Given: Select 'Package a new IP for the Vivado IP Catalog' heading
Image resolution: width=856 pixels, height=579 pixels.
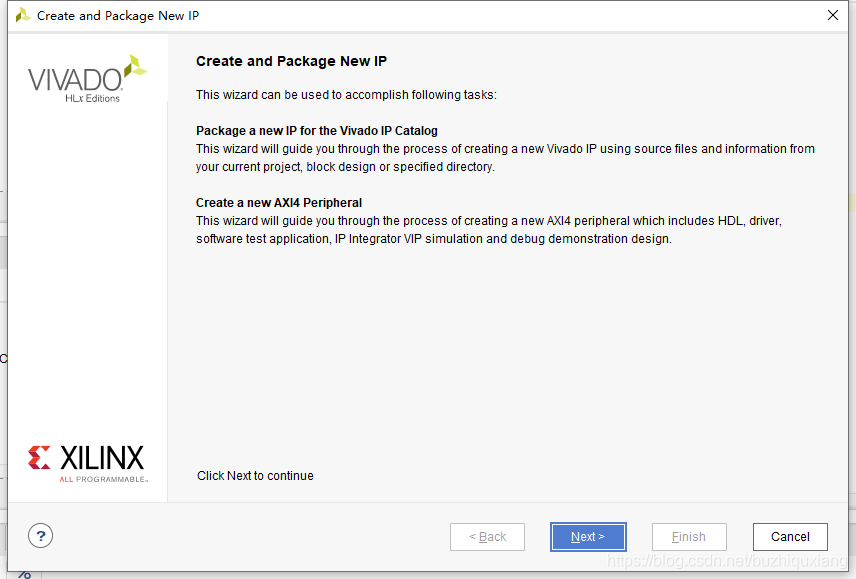Looking at the screenshot, I should coord(317,131).
